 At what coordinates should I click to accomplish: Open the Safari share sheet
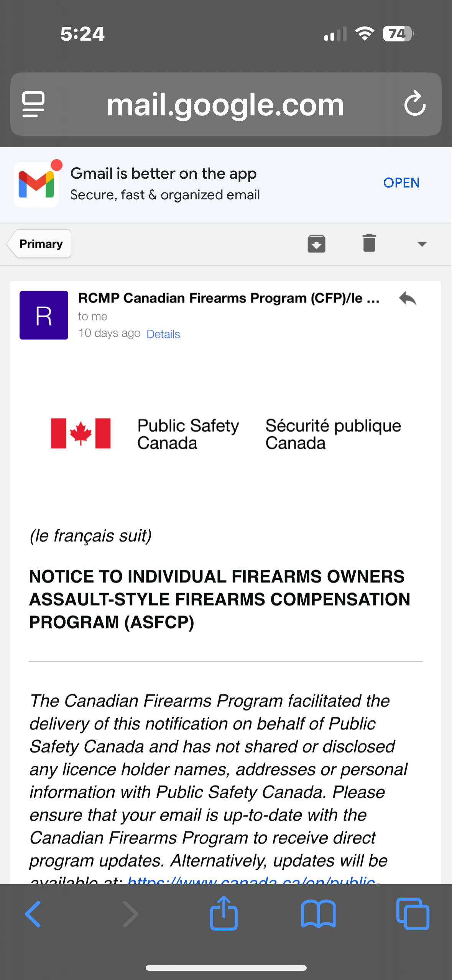[224, 913]
